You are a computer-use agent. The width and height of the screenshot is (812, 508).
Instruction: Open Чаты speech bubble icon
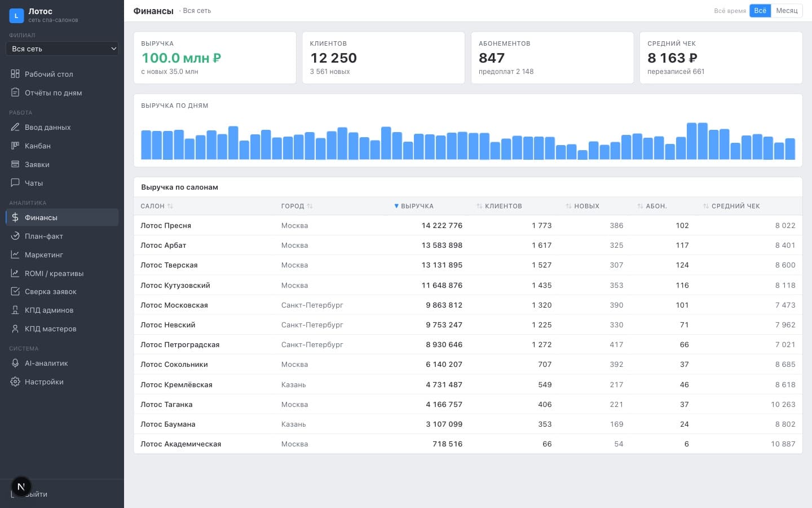tap(15, 183)
